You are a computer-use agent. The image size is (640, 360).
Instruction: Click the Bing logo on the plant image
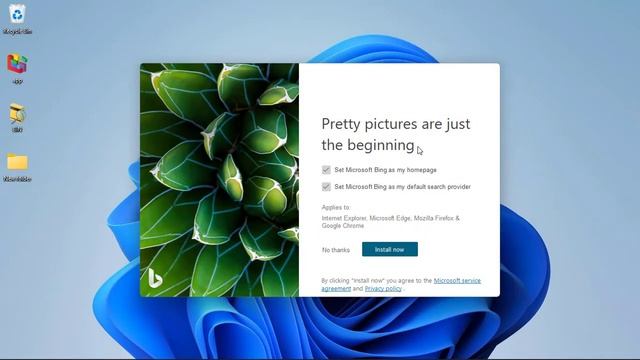(x=155, y=278)
